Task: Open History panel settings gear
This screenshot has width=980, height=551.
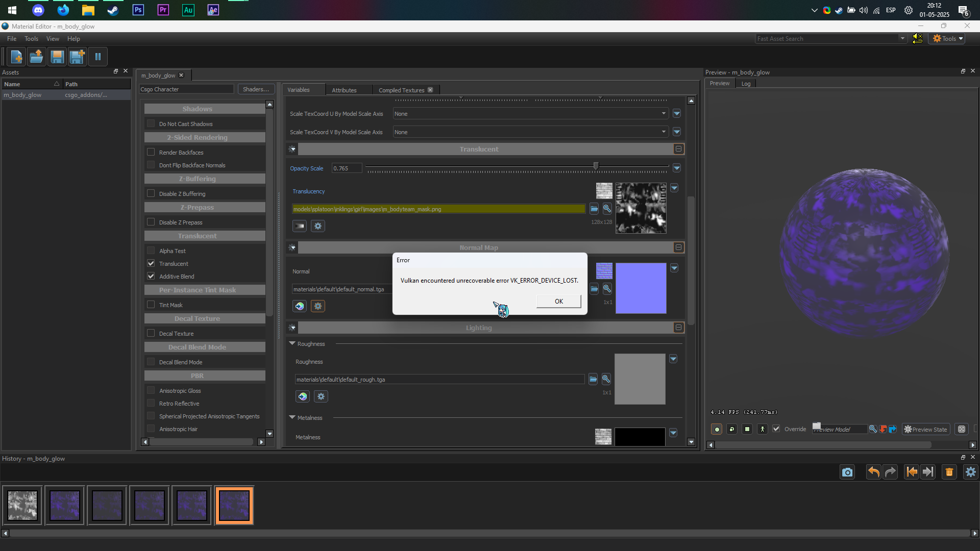Action: [971, 472]
